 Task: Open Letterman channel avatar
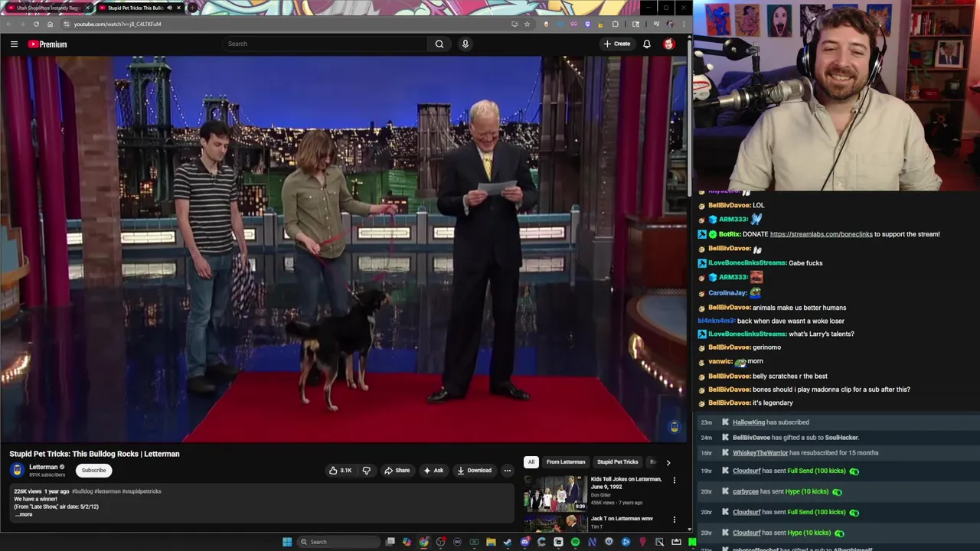point(18,470)
